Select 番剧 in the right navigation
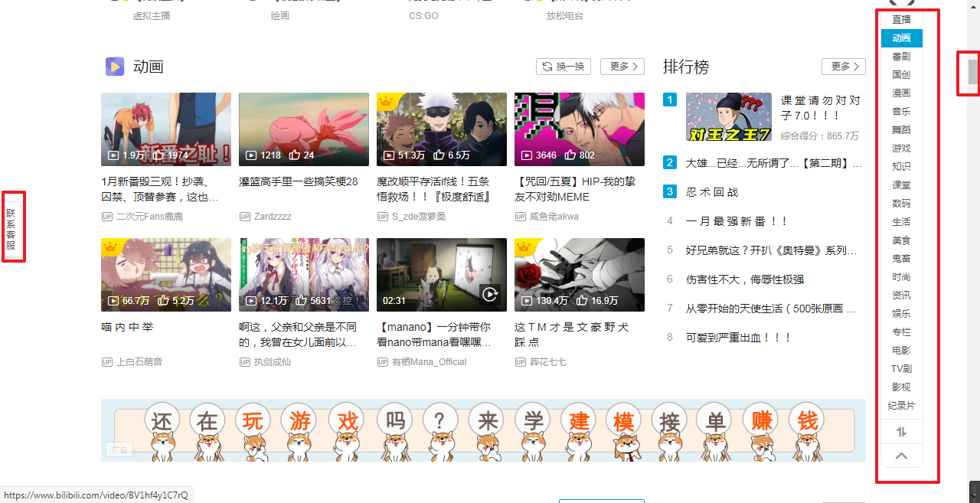 click(901, 57)
